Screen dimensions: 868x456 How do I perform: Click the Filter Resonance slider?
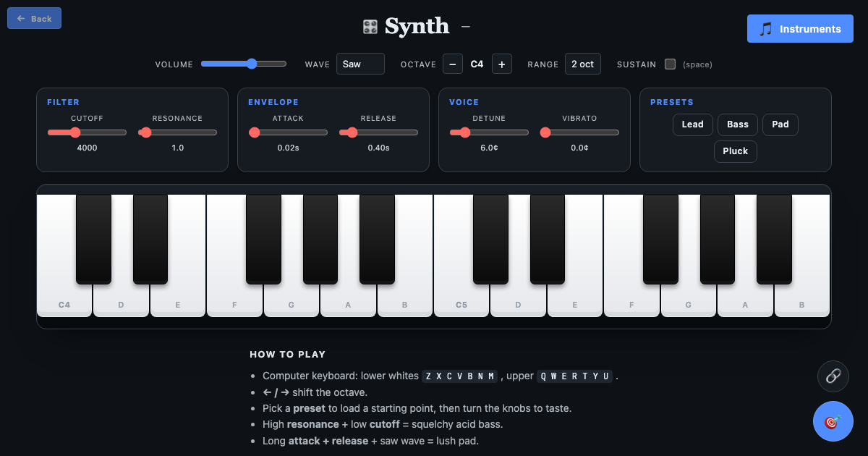[178, 132]
